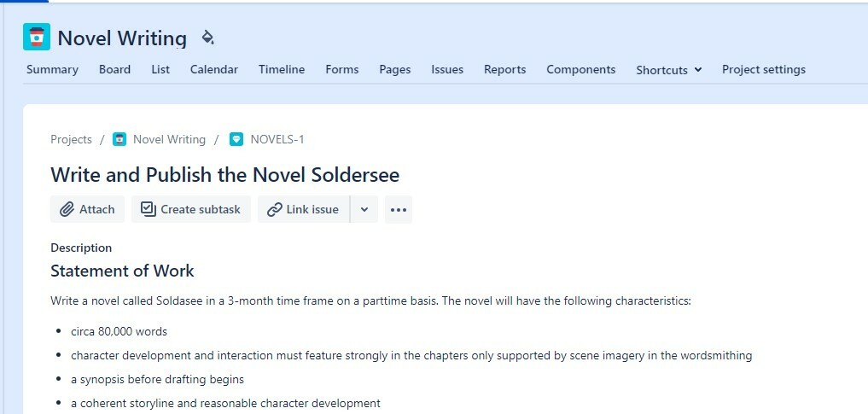Open the three-dots more actions menu
This screenshot has width=868, height=414.
(x=398, y=209)
